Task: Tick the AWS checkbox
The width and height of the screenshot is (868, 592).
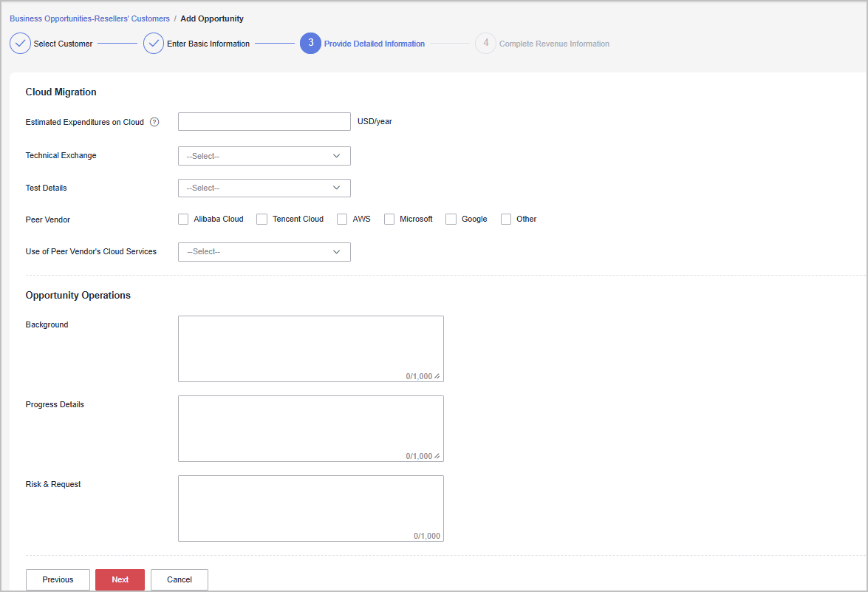Action: 342,220
